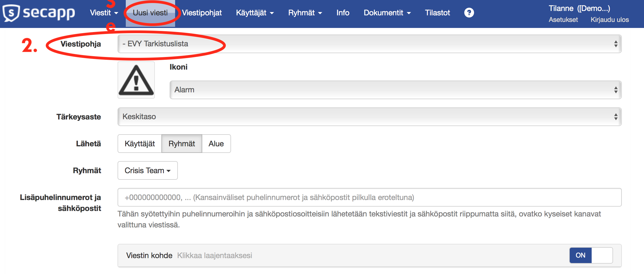Screen dimensions: 644x274
Task: Open the Viestipohja template dropdown
Action: pos(369,44)
